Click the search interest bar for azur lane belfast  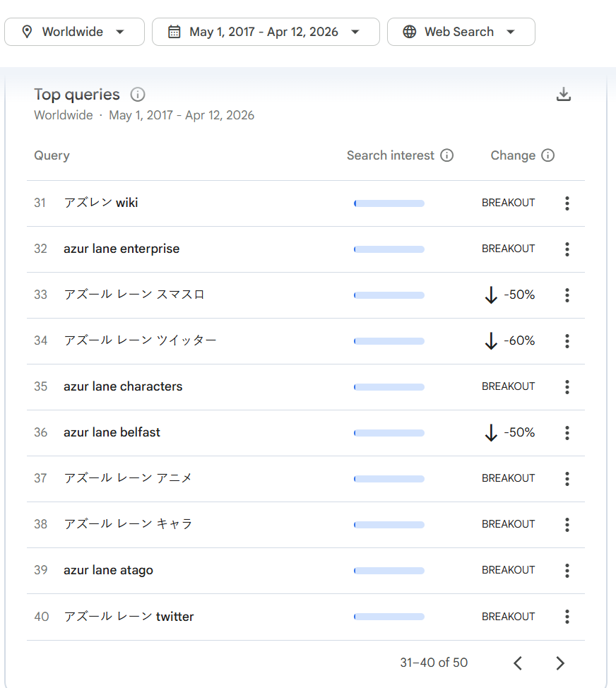coord(389,433)
